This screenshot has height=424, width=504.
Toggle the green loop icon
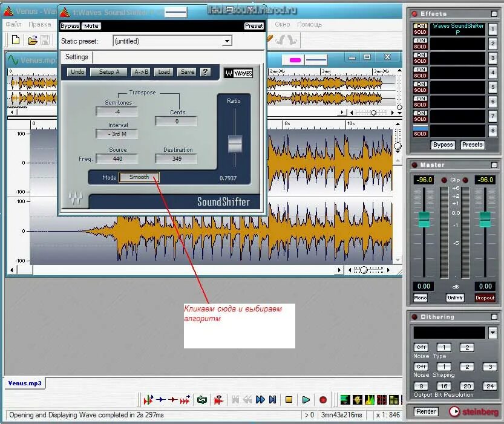click(202, 400)
